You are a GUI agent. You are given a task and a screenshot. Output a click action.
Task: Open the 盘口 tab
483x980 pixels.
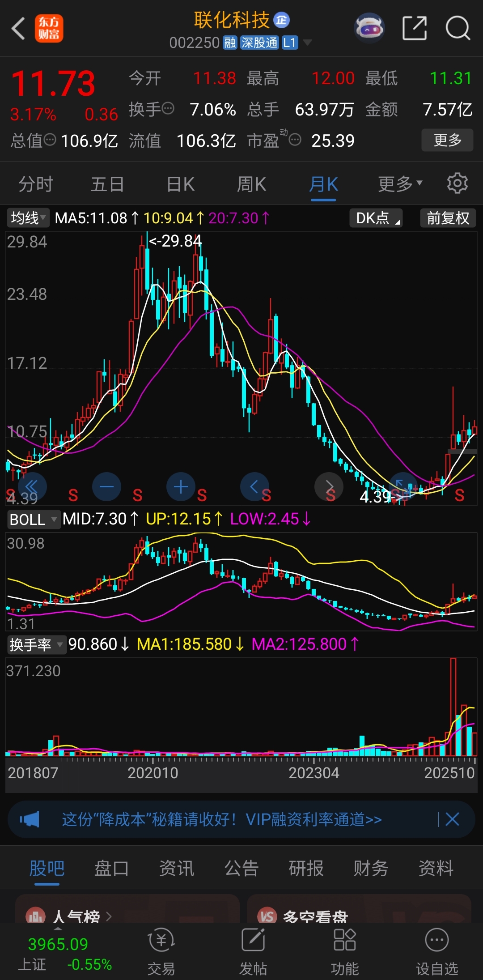[111, 869]
